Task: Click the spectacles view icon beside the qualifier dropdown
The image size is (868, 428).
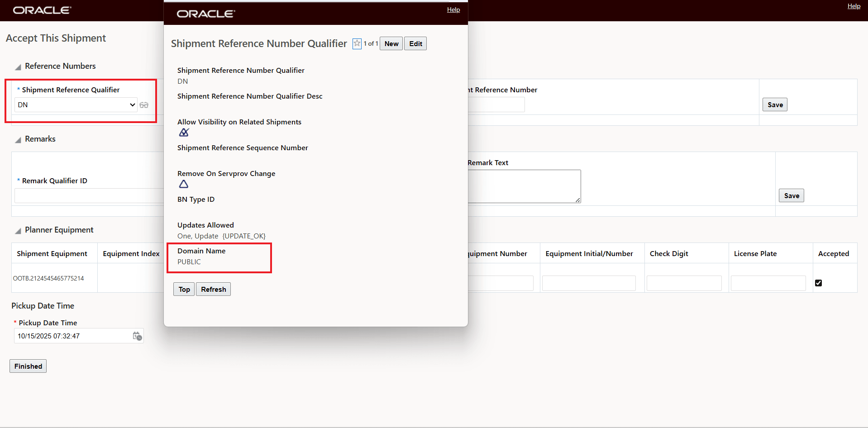Action: (144, 105)
